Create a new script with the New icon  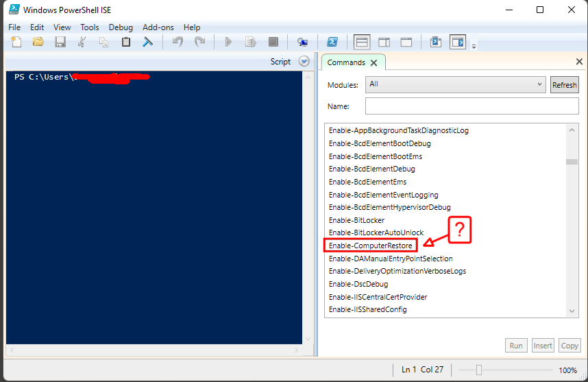point(16,42)
